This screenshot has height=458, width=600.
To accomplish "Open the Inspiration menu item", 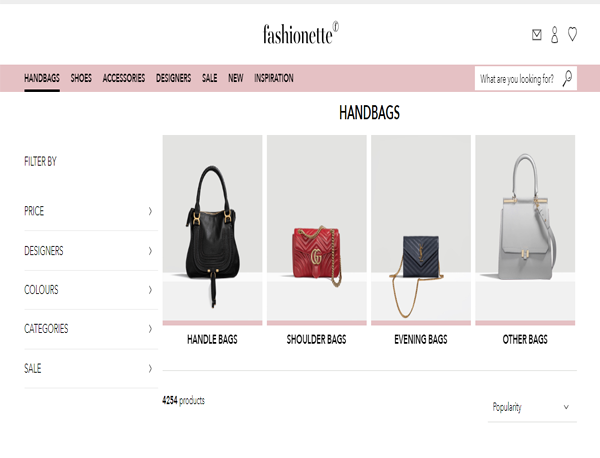I will [x=274, y=78].
